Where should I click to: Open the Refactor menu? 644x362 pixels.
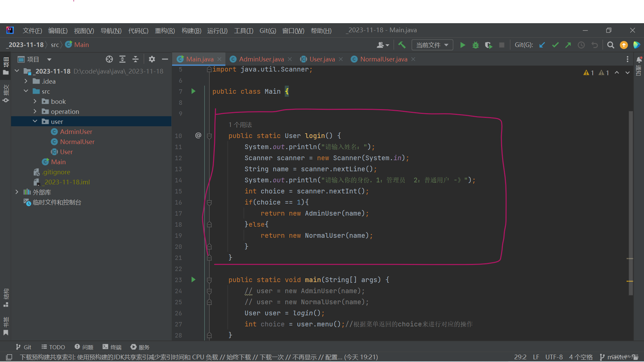point(165,31)
